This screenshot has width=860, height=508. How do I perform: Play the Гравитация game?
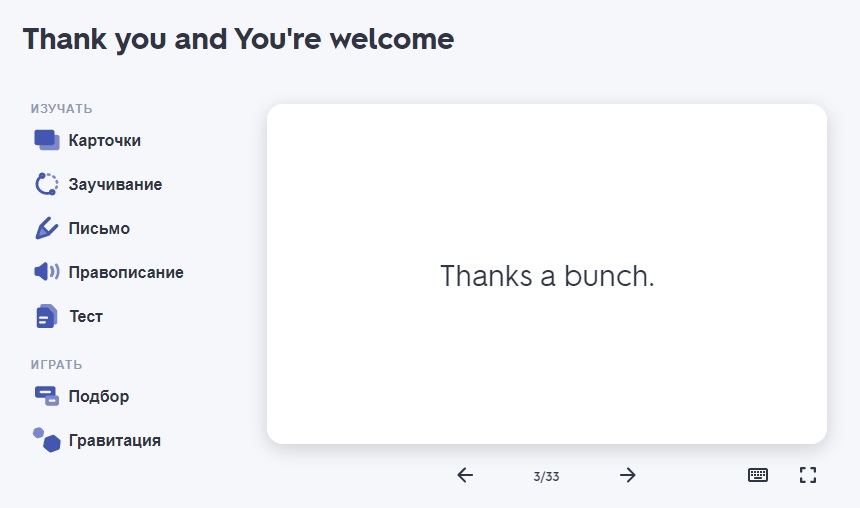pos(115,440)
